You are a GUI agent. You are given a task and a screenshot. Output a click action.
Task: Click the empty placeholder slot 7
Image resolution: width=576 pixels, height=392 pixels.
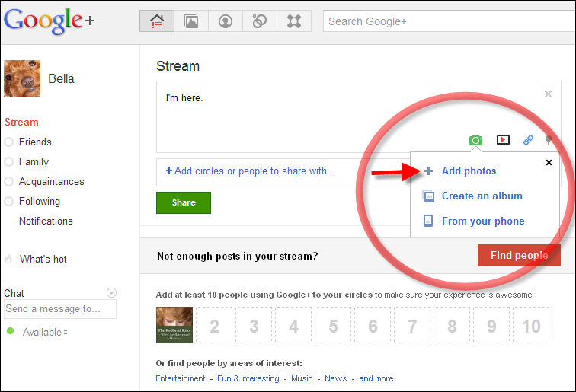(x=412, y=325)
